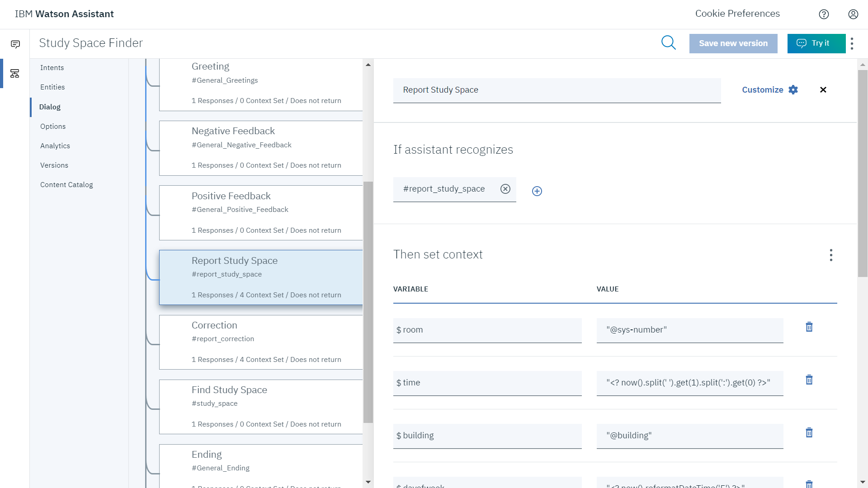The width and height of the screenshot is (868, 488).
Task: Click the Skills icon in left rail
Action: 15,73
